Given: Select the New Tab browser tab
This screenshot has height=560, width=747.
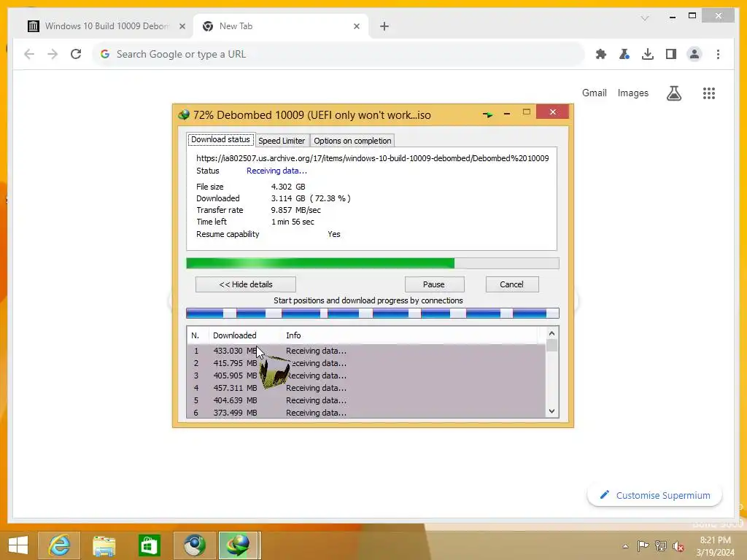Looking at the screenshot, I should pyautogui.click(x=281, y=26).
